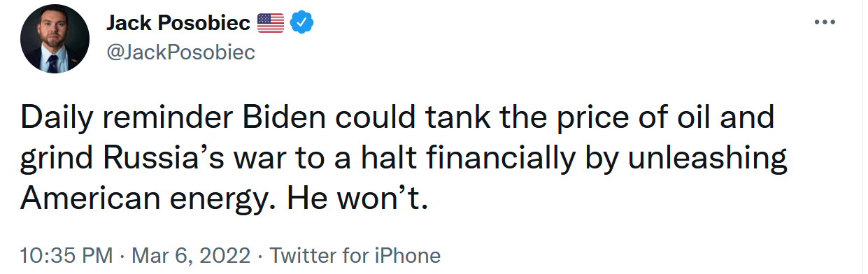Click the blue verified checkmark badge

(301, 23)
